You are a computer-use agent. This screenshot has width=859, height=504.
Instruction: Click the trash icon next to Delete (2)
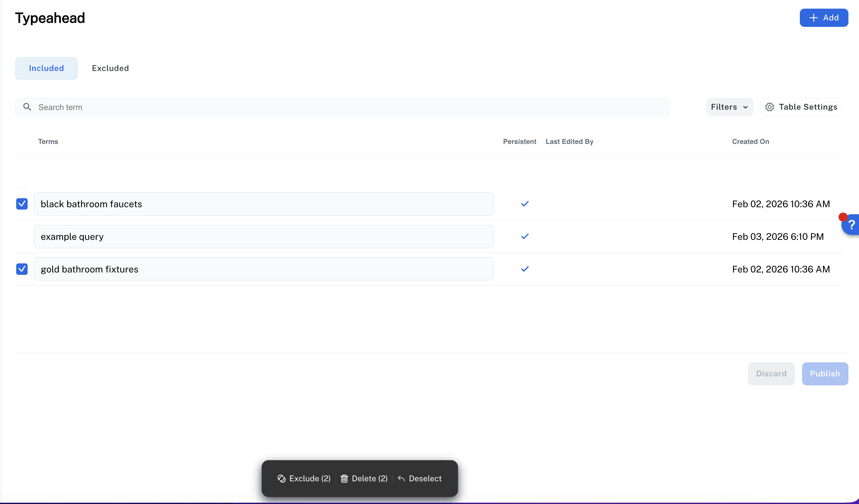[344, 478]
